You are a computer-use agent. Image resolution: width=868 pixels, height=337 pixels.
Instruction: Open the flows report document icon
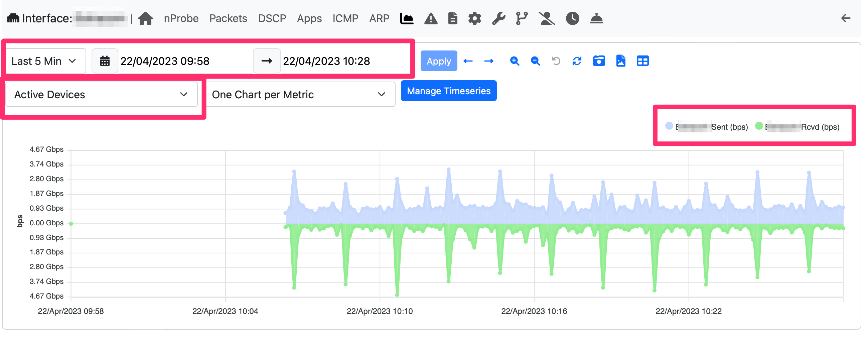452,18
